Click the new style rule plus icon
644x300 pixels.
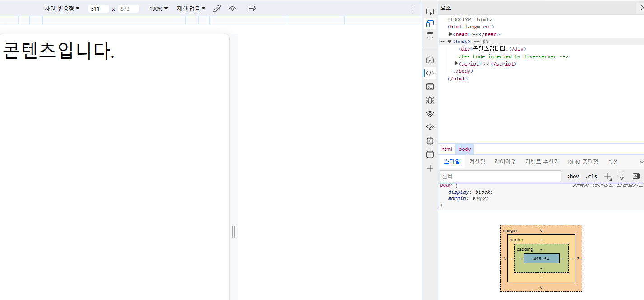click(x=608, y=176)
